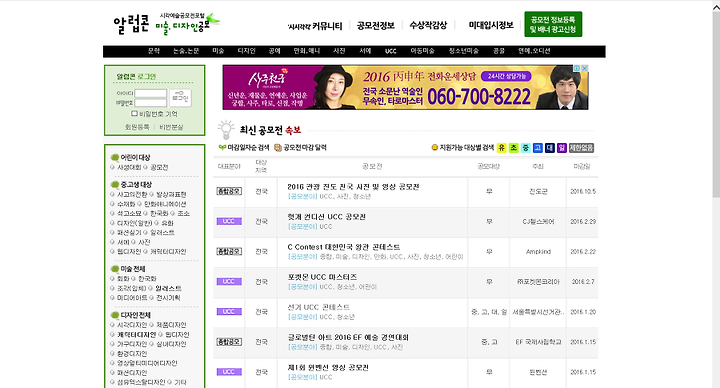Select the 만화.애니 category in black bar
The image size is (720, 388).
coord(306,51)
